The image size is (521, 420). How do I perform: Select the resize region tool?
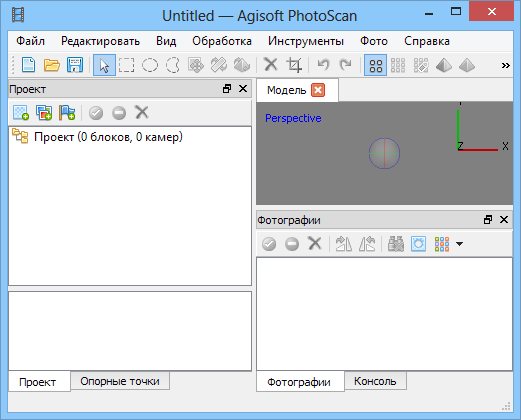coord(219,65)
